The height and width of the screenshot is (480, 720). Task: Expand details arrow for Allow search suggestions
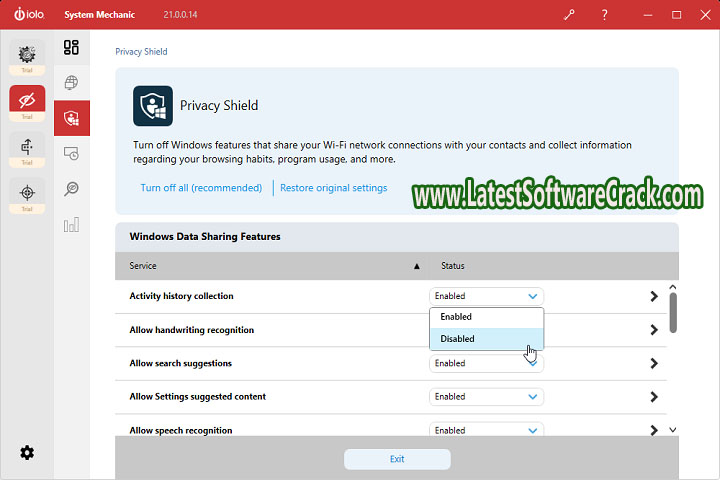[654, 363]
